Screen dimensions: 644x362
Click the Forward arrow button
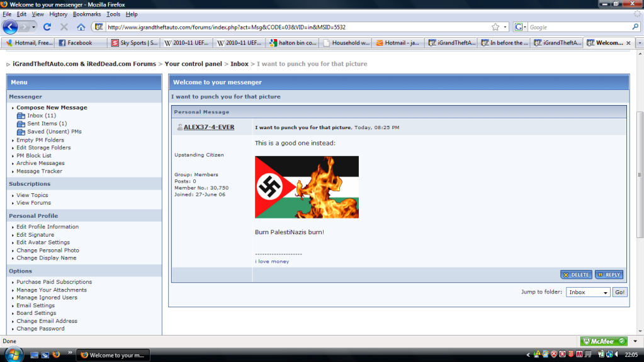(24, 27)
